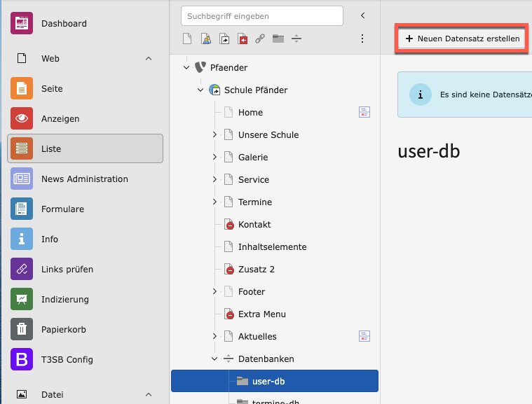Click the content icon beside Home
532x404 pixels.
(x=364, y=112)
